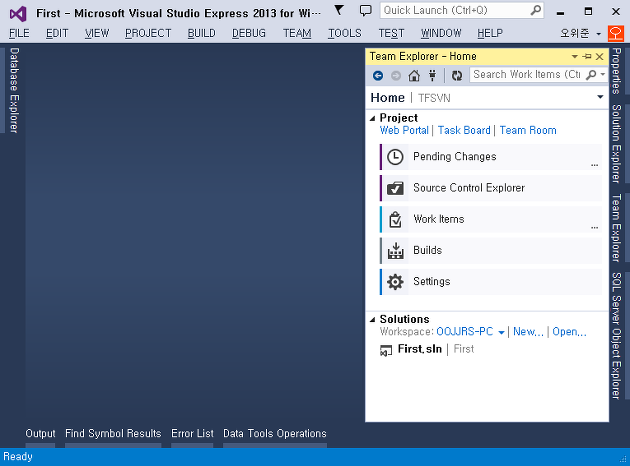Open the notifications flag icon
Image resolution: width=630 pixels, height=466 pixels.
coord(339,10)
